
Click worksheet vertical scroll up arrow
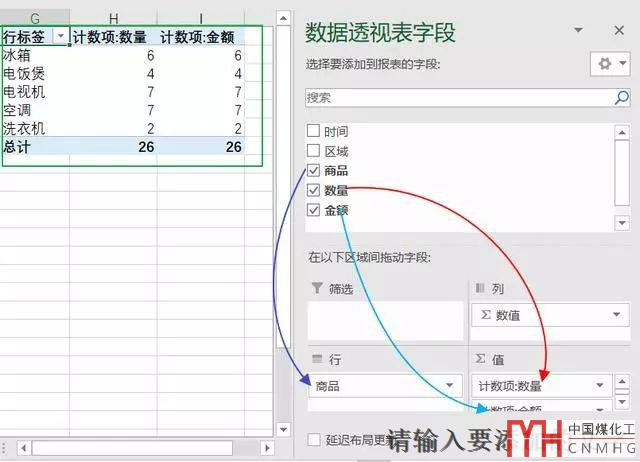[x=283, y=18]
